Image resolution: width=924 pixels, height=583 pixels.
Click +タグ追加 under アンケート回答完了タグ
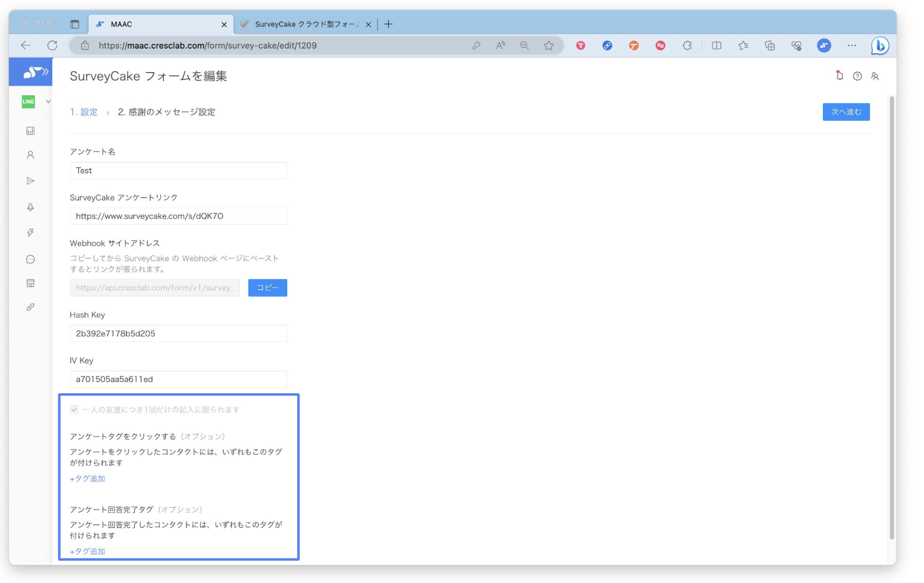coord(87,551)
